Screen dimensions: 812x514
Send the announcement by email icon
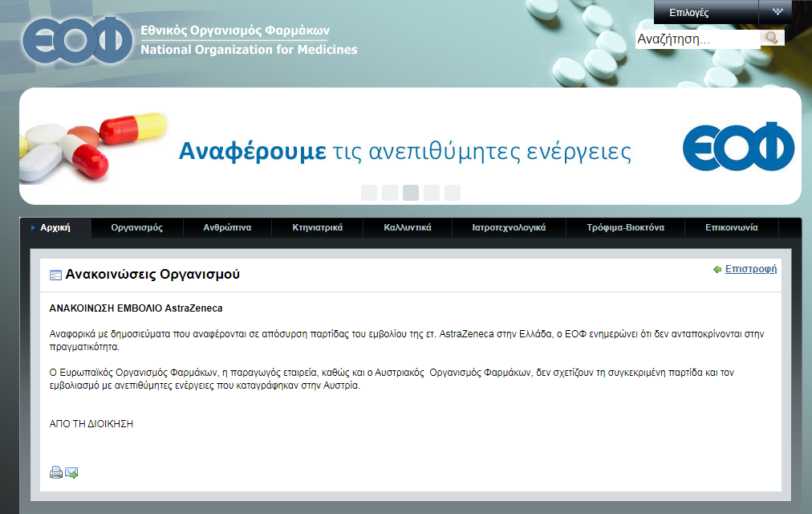click(71, 472)
